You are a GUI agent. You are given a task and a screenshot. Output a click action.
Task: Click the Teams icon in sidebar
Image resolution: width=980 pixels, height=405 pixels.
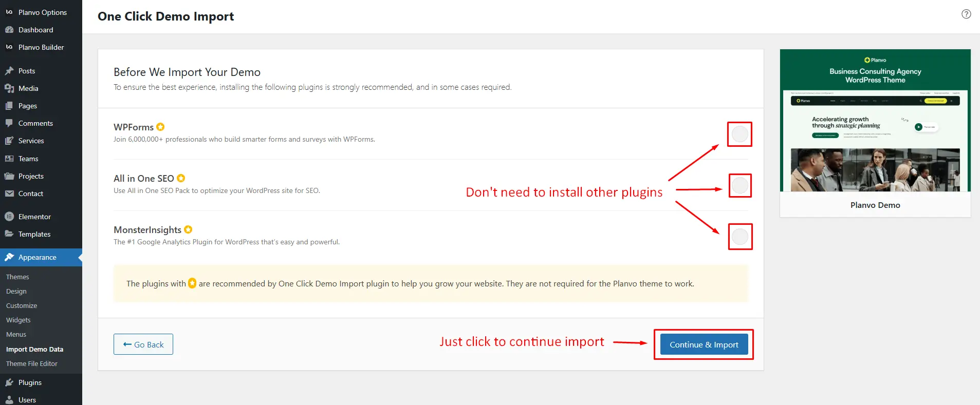(x=9, y=159)
